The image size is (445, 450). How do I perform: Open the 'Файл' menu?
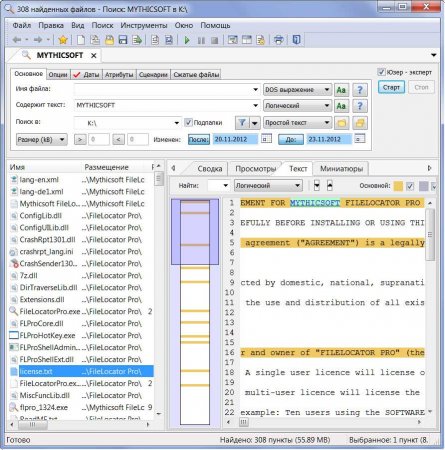point(22,25)
